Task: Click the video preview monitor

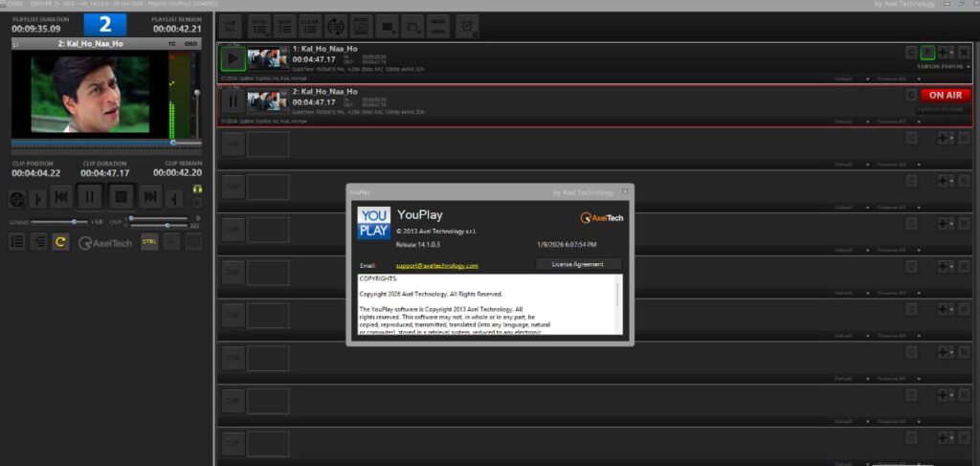Action: pos(90,95)
